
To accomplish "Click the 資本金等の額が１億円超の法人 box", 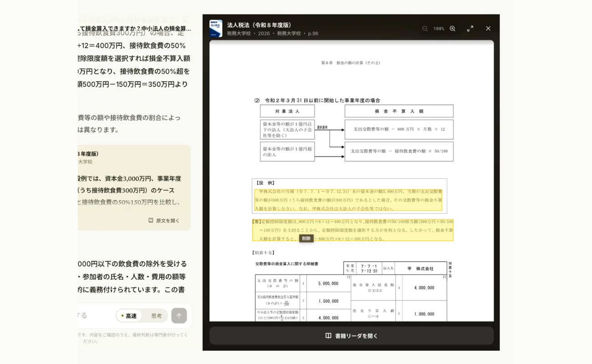I will [x=287, y=152].
